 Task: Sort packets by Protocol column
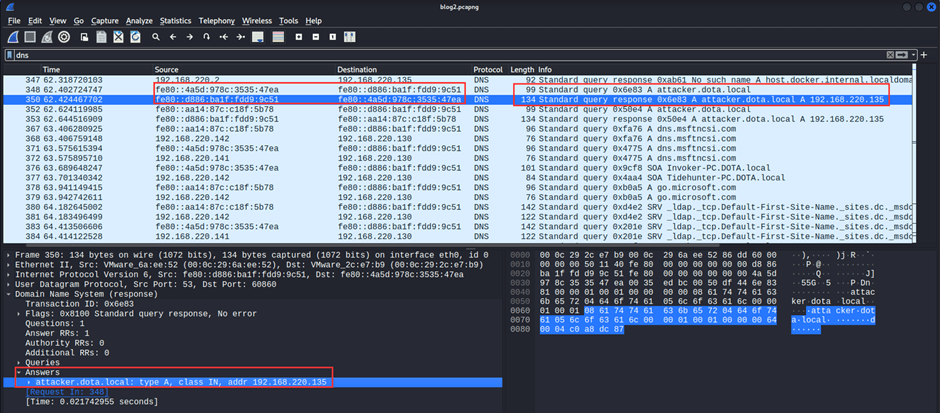pyautogui.click(x=489, y=70)
